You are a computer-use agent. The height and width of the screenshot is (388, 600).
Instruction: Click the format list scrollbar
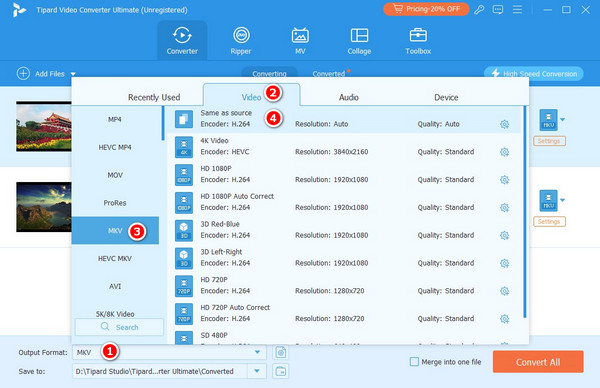(x=163, y=123)
